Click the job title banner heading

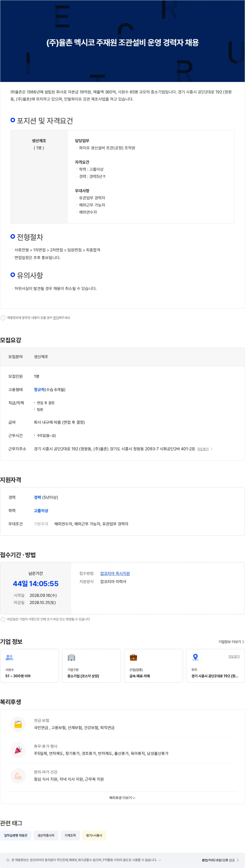[123, 42]
